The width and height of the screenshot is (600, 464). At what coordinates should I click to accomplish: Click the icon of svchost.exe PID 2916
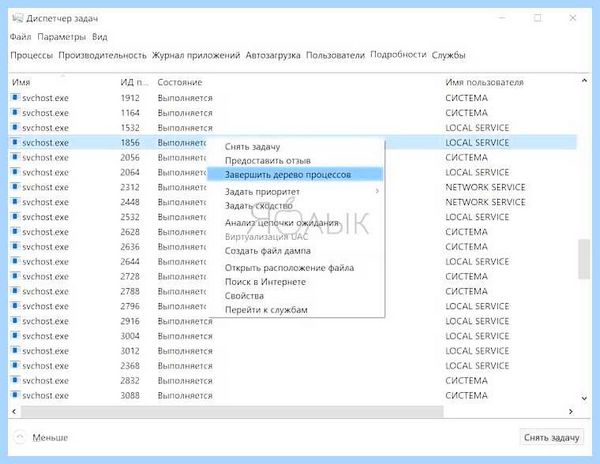point(15,321)
